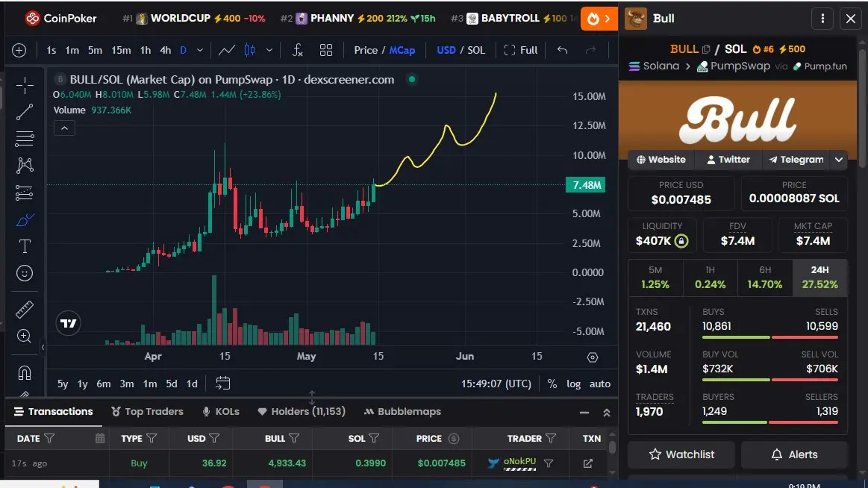The height and width of the screenshot is (488, 868).
Task: Toggle percent scale on chart
Action: pyautogui.click(x=552, y=384)
